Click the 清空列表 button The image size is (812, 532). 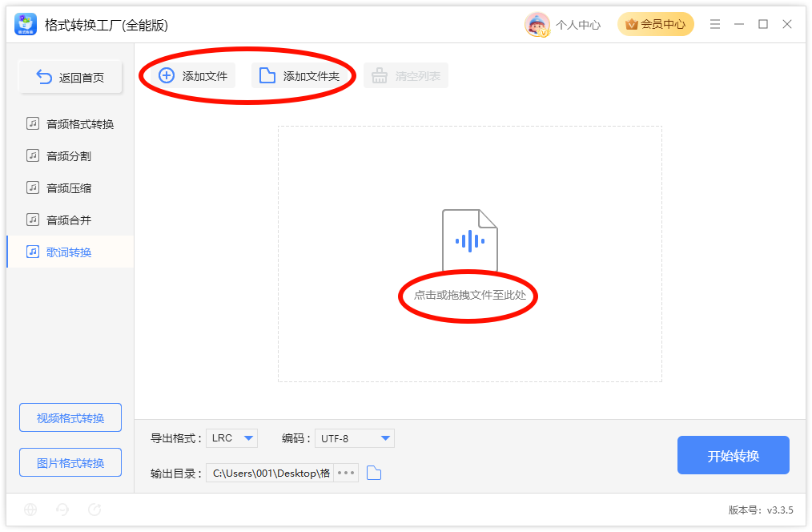pyautogui.click(x=406, y=75)
